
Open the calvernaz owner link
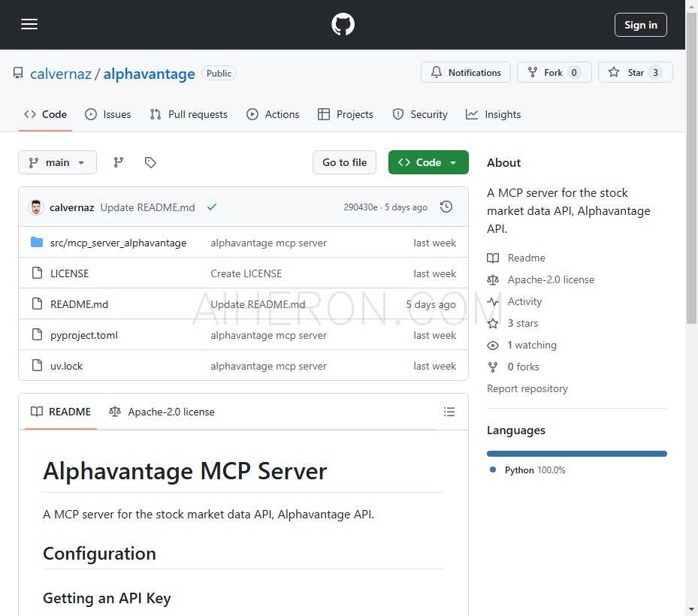(x=61, y=74)
